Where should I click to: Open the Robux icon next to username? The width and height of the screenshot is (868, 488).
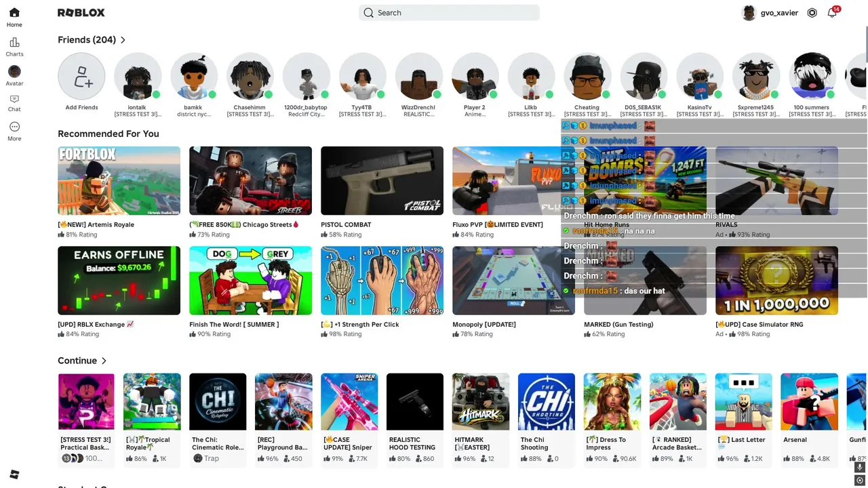pos(812,13)
